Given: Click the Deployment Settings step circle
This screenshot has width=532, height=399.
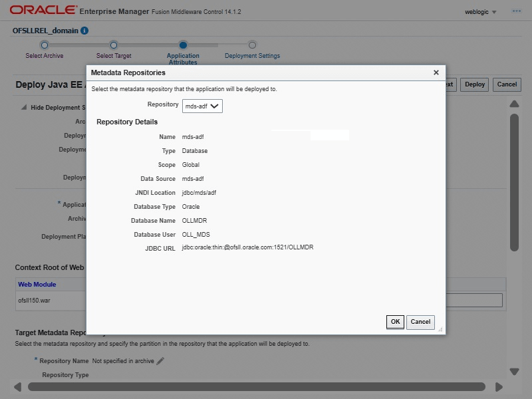Looking at the screenshot, I should [252, 45].
